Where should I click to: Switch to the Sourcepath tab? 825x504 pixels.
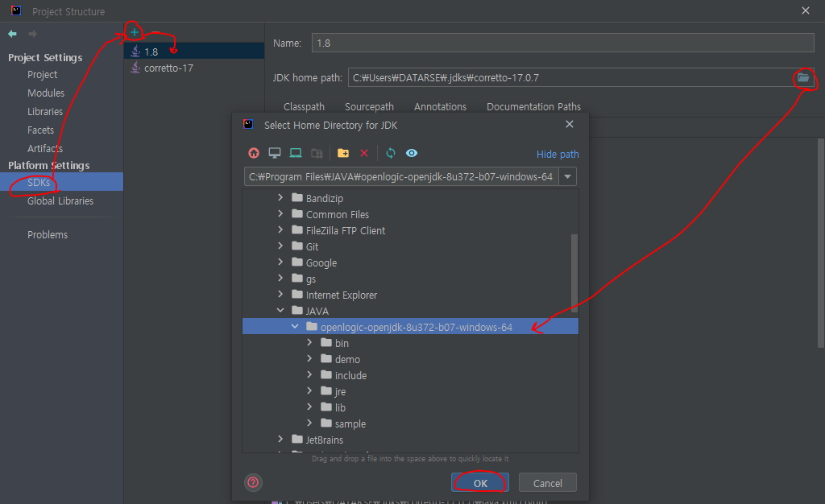tap(369, 107)
